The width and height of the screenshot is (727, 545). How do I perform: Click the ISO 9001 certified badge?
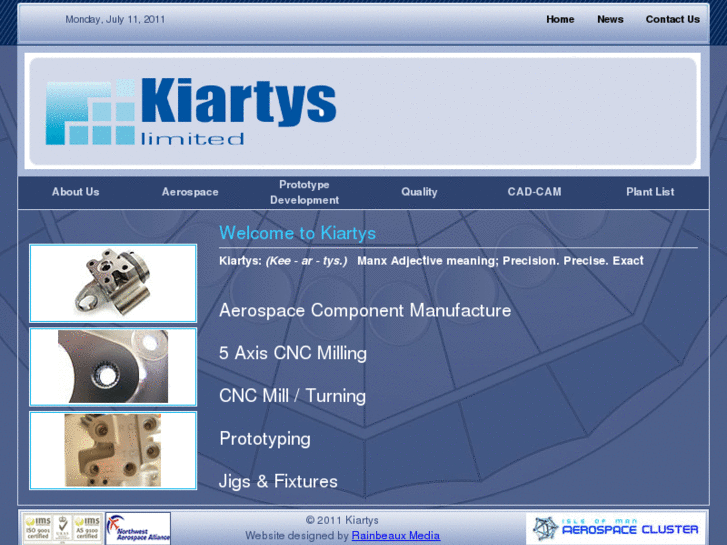pyautogui.click(x=38, y=528)
